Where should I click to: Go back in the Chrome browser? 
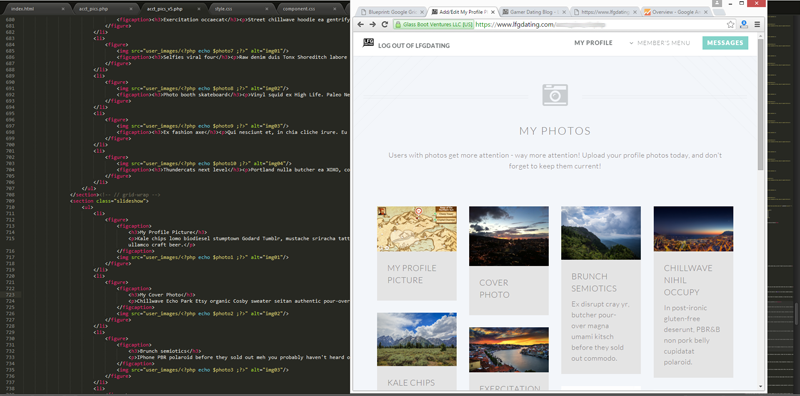coord(361,24)
